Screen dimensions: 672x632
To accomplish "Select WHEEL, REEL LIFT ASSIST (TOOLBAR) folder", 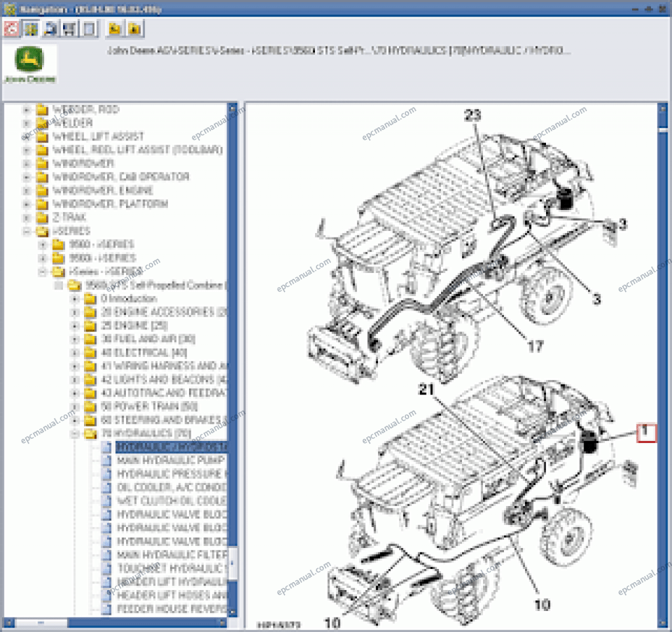I will pos(138,150).
